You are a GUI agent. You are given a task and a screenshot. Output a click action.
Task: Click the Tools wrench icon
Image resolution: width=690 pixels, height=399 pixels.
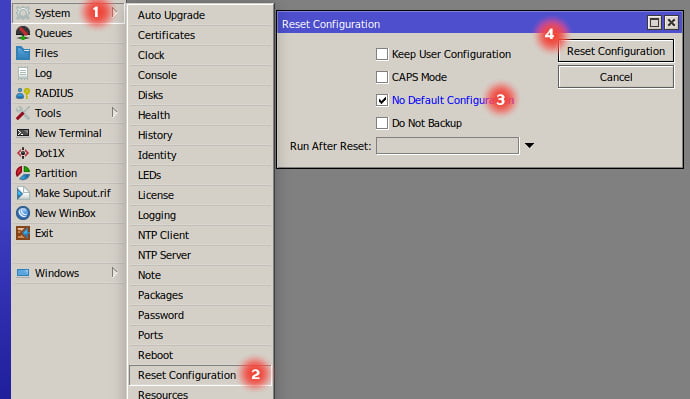[23, 113]
